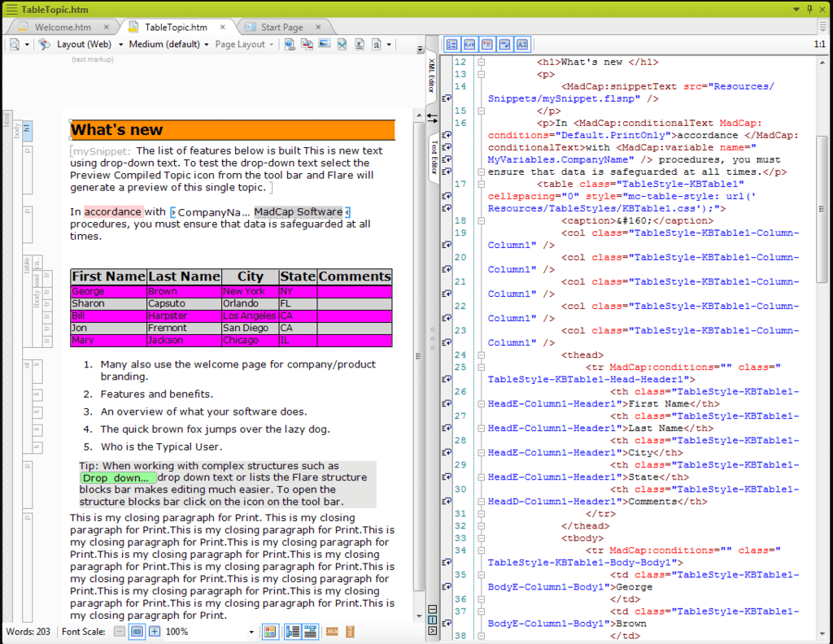Switch to the Welcome.htm tab
Image resolution: width=833 pixels, height=644 pixels.
(x=63, y=27)
